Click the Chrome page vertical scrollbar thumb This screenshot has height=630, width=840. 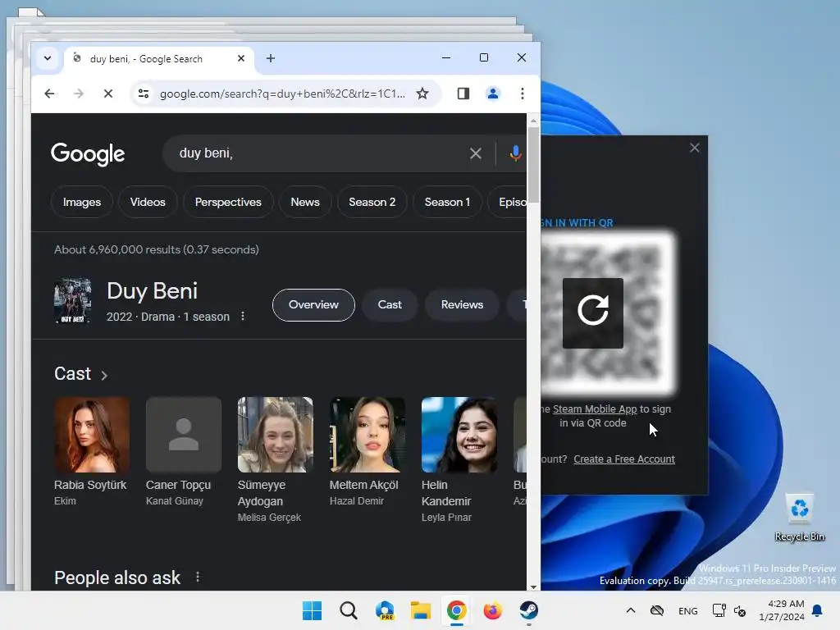(533, 163)
